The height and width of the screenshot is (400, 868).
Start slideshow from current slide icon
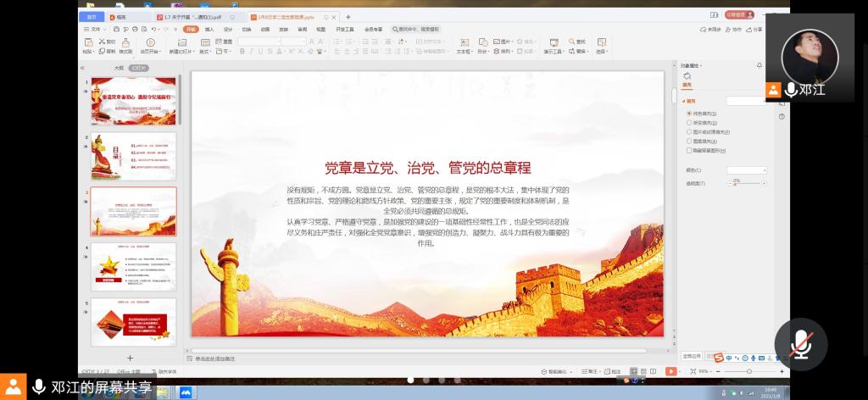150,42
